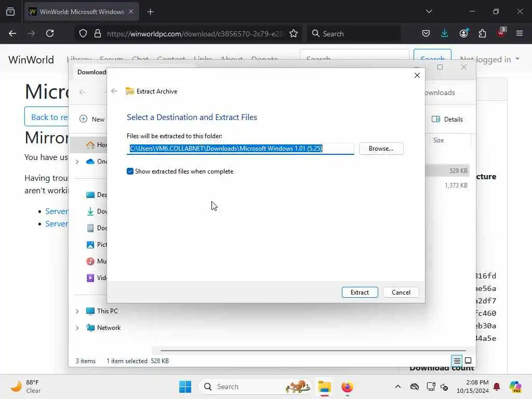Screen dimensions: 532x399
Task: Open the clock showing 2:08 PM
Action: (x=472, y=387)
